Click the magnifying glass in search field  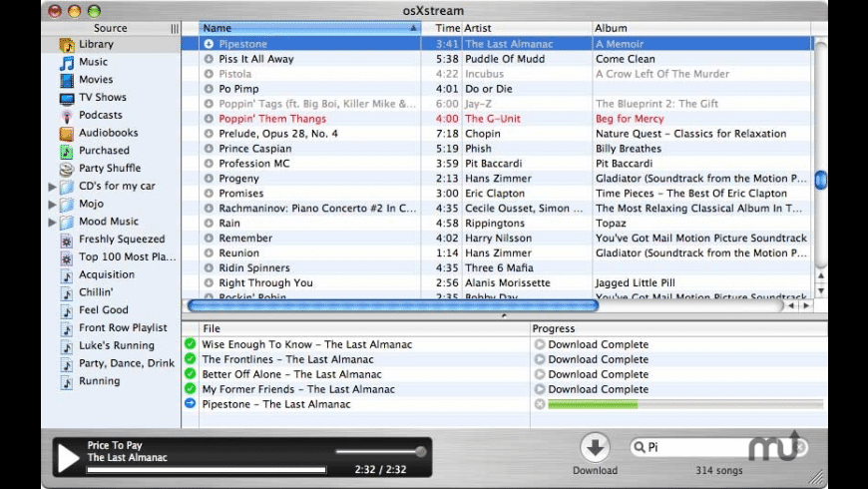click(640, 447)
